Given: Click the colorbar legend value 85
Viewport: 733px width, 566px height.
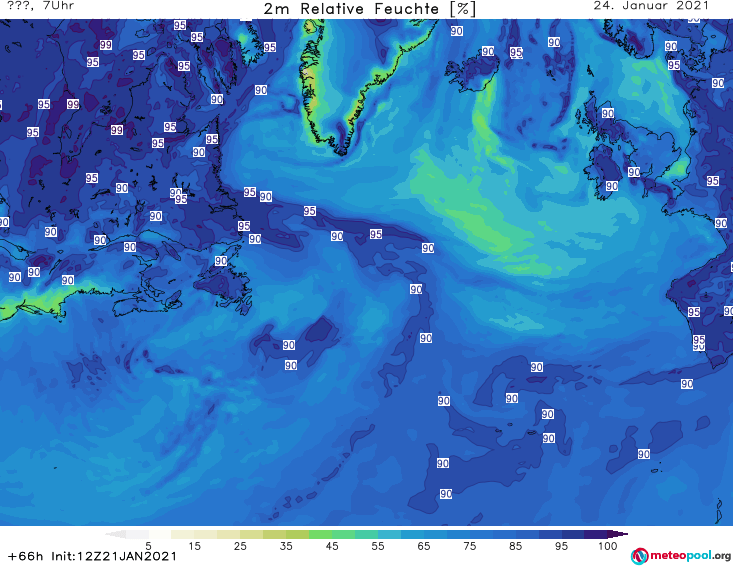Looking at the screenshot, I should [516, 546].
